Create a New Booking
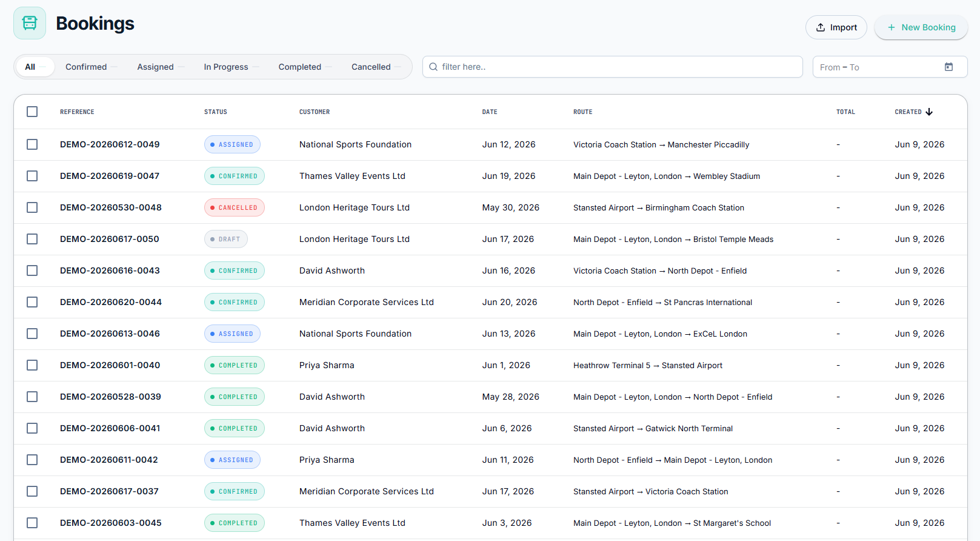This screenshot has width=980, height=541. (921, 27)
